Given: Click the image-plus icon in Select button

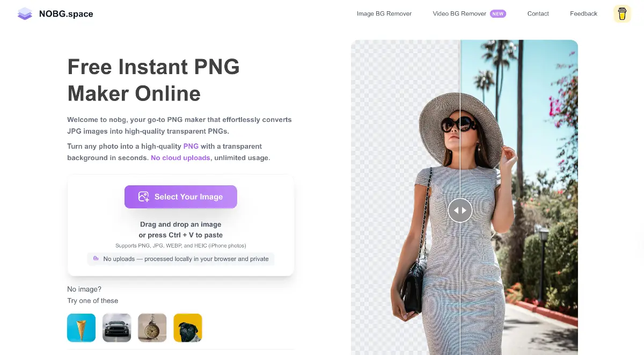Looking at the screenshot, I should 143,197.
